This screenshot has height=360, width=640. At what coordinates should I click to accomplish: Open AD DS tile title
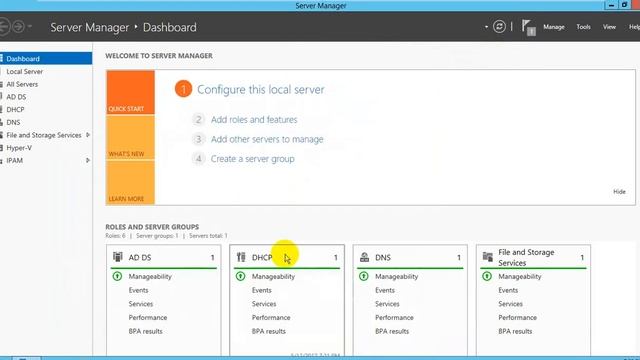(x=140, y=258)
